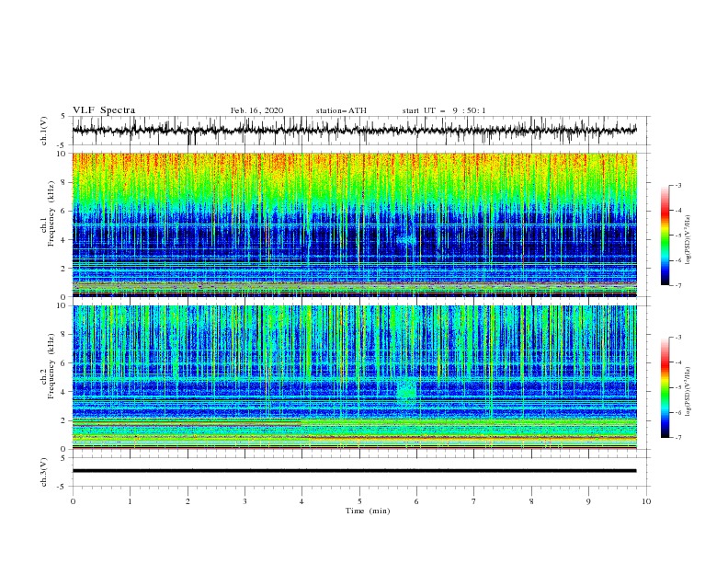Click the color scale bar beside ch.2 spectrogram
This screenshot has height=563, width=728.
(665, 387)
